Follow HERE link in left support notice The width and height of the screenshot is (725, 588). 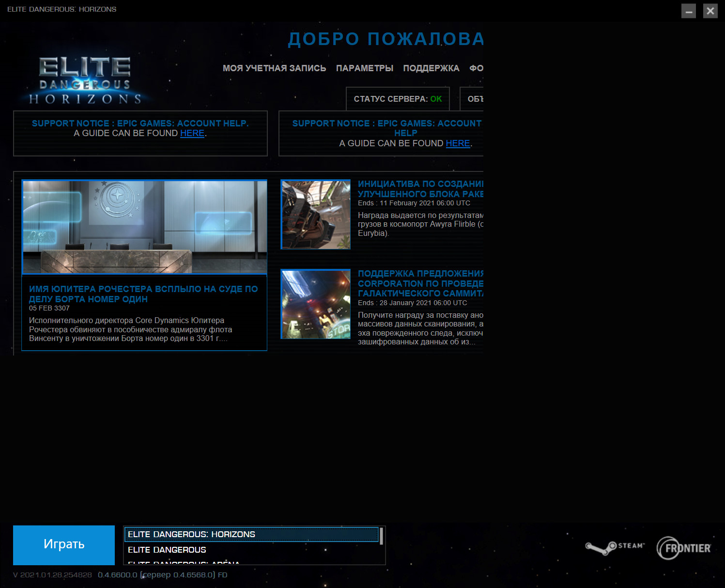[x=192, y=133]
